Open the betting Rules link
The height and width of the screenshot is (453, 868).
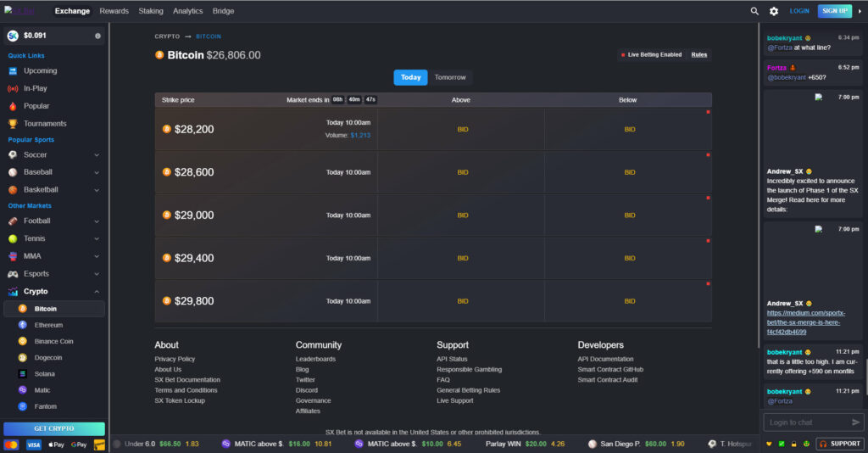tap(699, 55)
